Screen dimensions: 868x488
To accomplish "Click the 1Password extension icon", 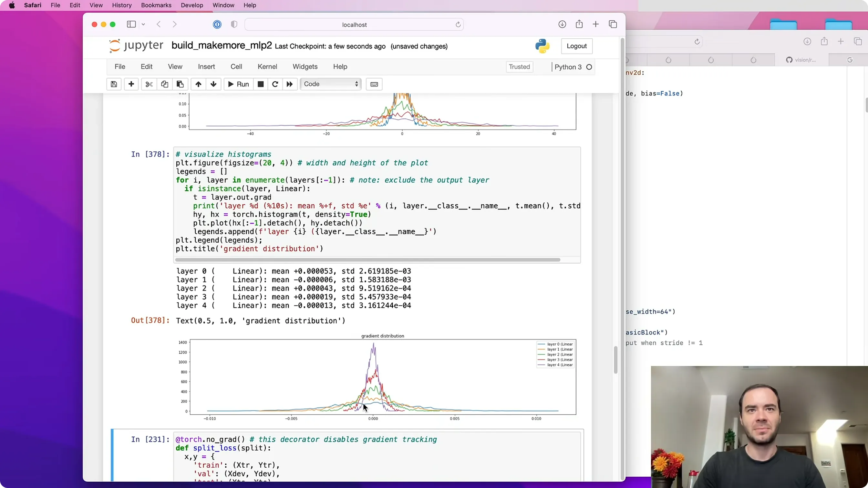I will [217, 24].
